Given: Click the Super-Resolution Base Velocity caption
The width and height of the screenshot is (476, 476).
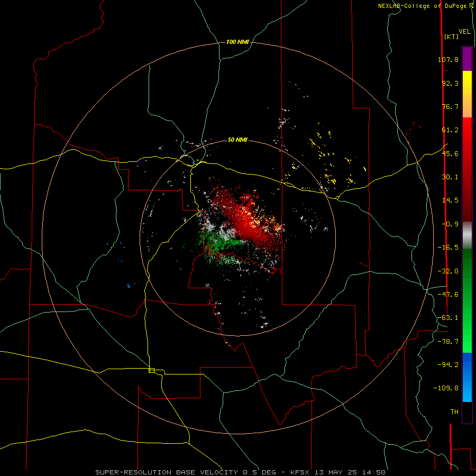Looking at the screenshot, I should click(241, 472).
